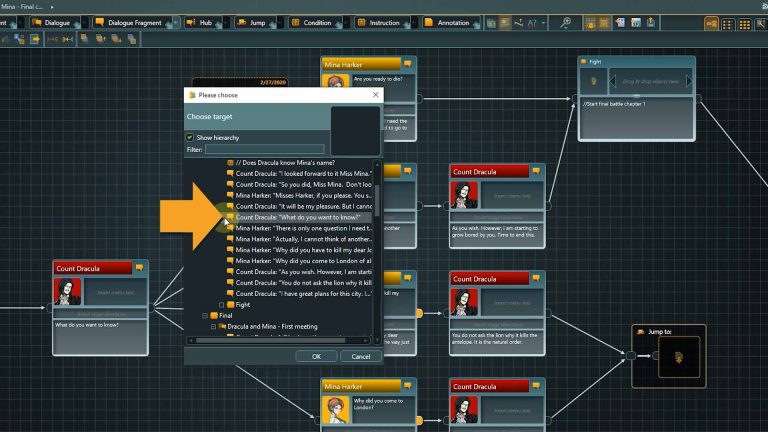The height and width of the screenshot is (432, 768).
Task: Click the blue tree hierarchy icon in second toolbar
Action: coord(19,39)
